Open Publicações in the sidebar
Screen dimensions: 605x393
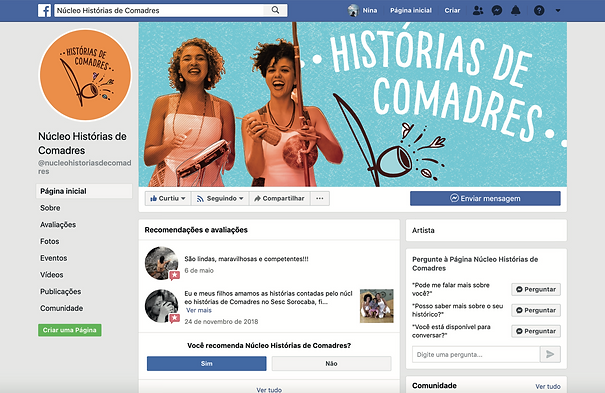coord(61,291)
